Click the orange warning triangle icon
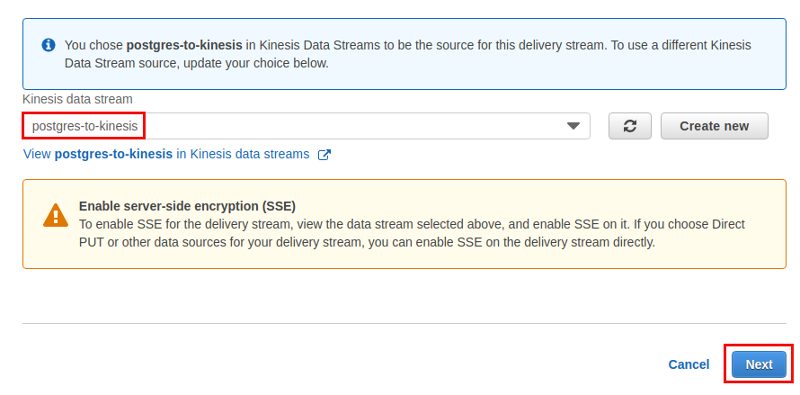This screenshot has height=395, width=800. 56,215
